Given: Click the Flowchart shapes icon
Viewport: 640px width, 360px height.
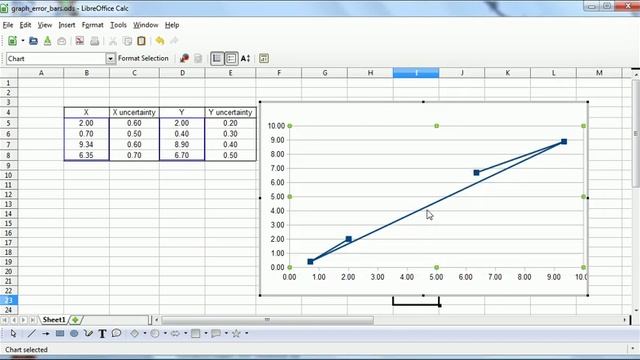Looking at the screenshot, I should pyautogui.click(x=196, y=333).
